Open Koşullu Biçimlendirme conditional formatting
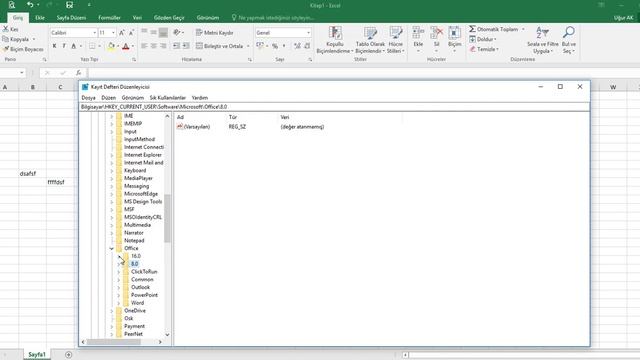 click(x=335, y=40)
